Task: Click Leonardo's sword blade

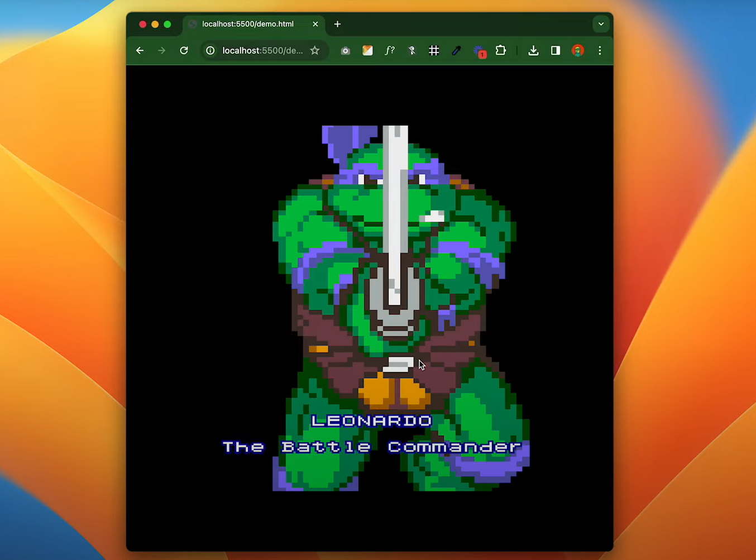Action: tap(395, 215)
